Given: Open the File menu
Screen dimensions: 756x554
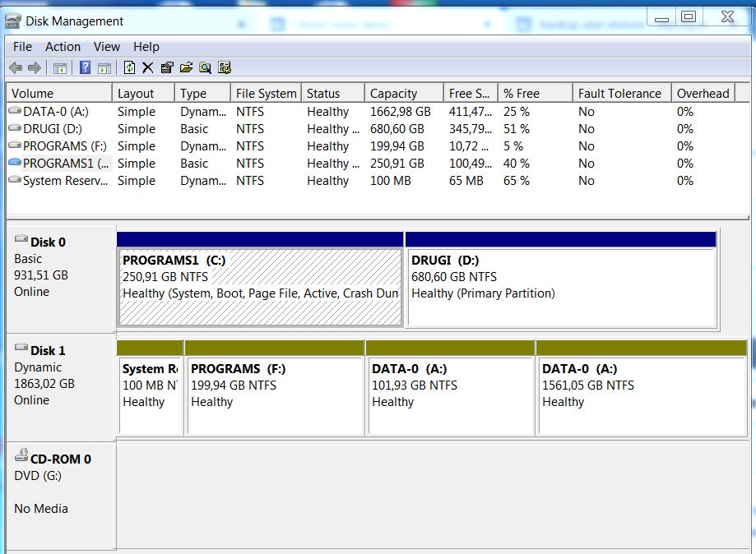Looking at the screenshot, I should pos(22,47).
